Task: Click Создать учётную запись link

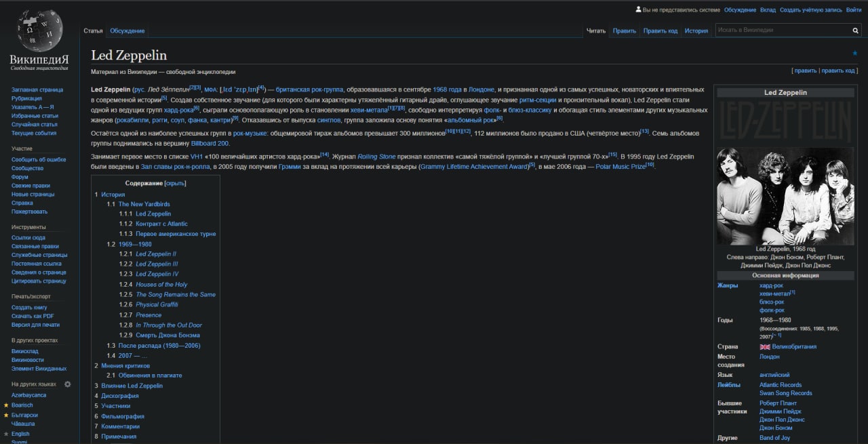Action: [811, 10]
